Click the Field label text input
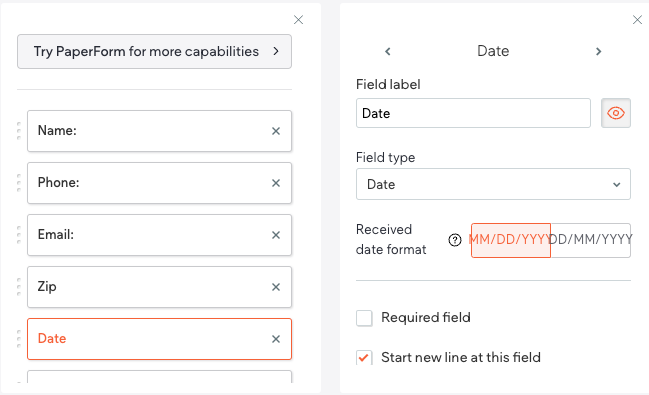Viewport: 649px width, 395px height. point(473,113)
